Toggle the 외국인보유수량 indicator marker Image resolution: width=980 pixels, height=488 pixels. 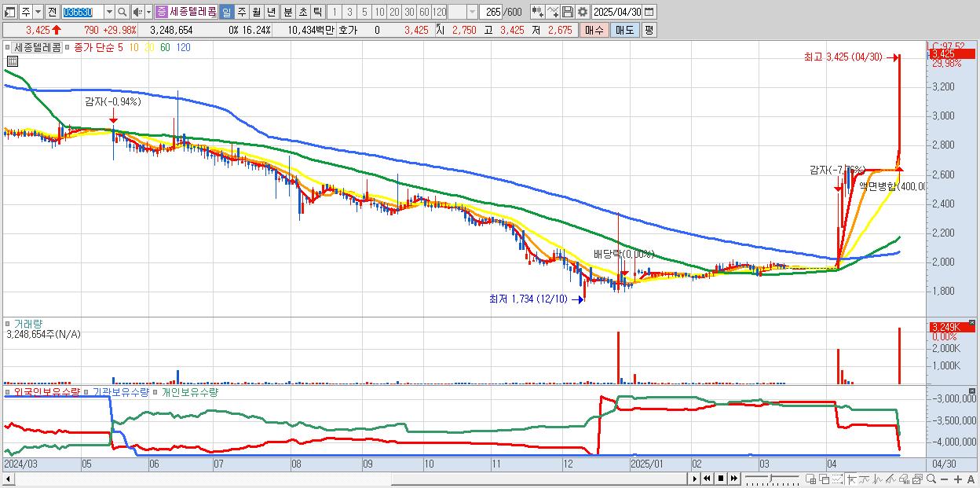tap(8, 391)
